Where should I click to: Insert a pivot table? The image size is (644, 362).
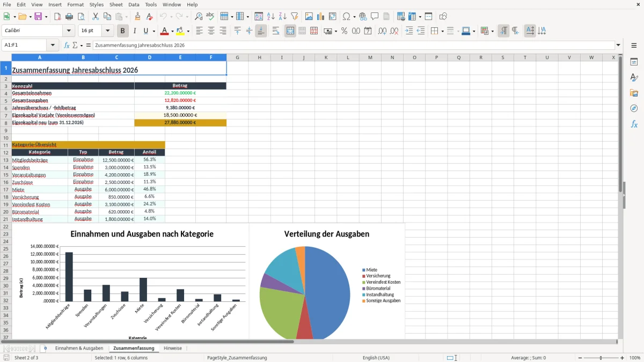tap(332, 17)
